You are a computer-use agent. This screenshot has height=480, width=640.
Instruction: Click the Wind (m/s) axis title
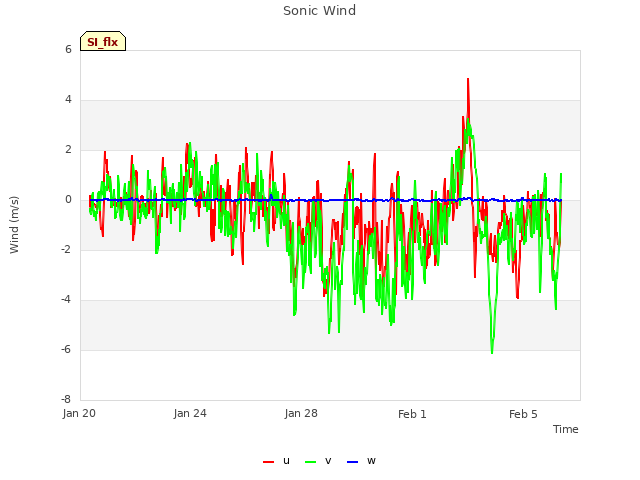14,225
